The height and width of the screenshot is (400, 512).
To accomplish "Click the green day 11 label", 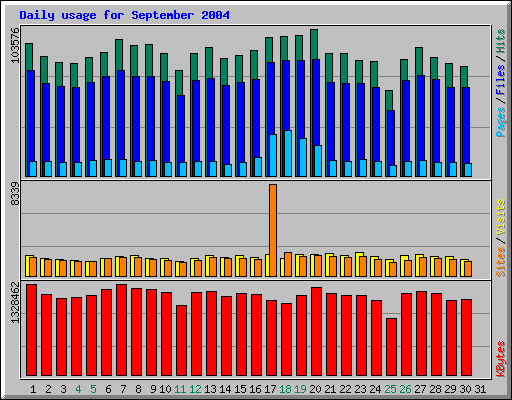I will point(180,389).
